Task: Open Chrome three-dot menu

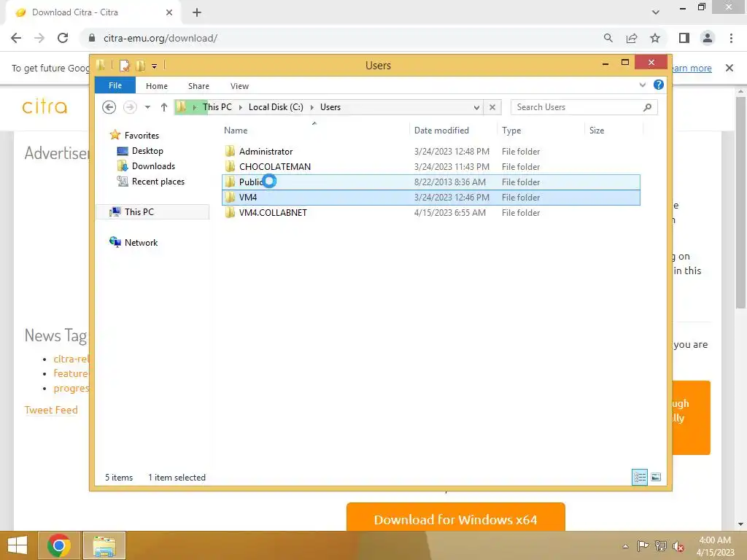Action: [731, 38]
